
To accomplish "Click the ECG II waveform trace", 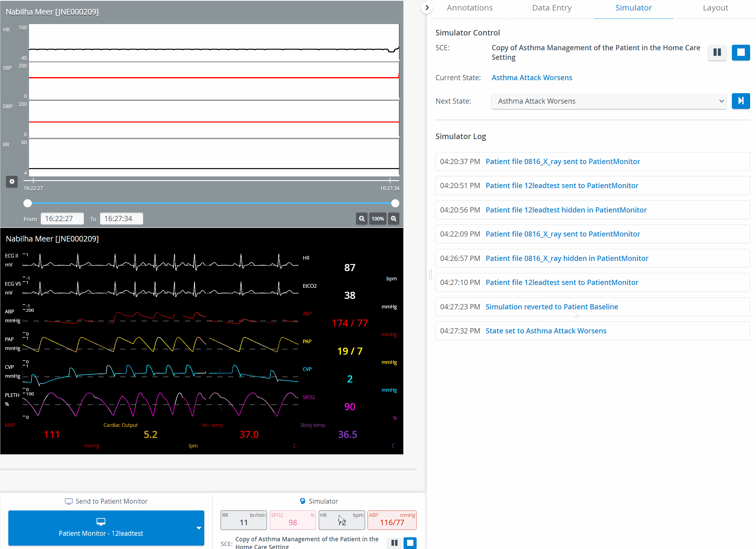I will pyautogui.click(x=160, y=262).
